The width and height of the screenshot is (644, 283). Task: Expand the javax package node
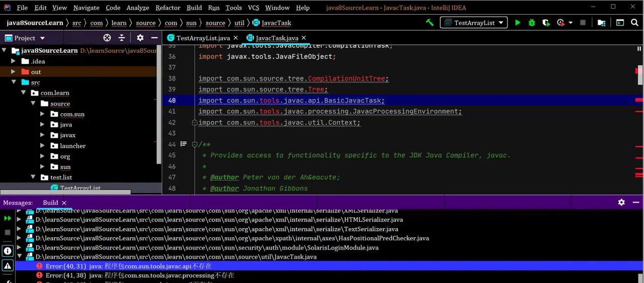43,135
